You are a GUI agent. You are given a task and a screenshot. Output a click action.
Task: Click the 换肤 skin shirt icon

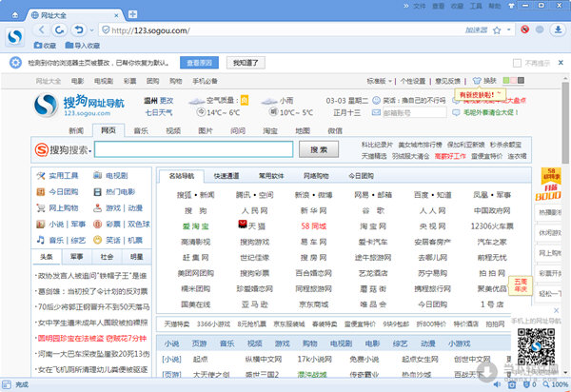coord(477,81)
